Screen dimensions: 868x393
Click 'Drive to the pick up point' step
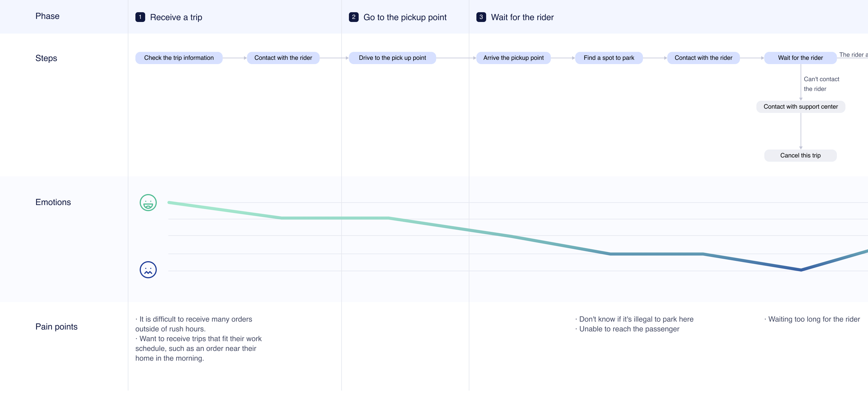392,58
